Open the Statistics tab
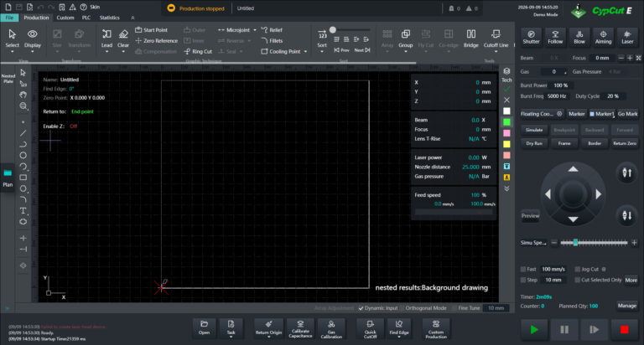644x345 pixels. pyautogui.click(x=109, y=18)
